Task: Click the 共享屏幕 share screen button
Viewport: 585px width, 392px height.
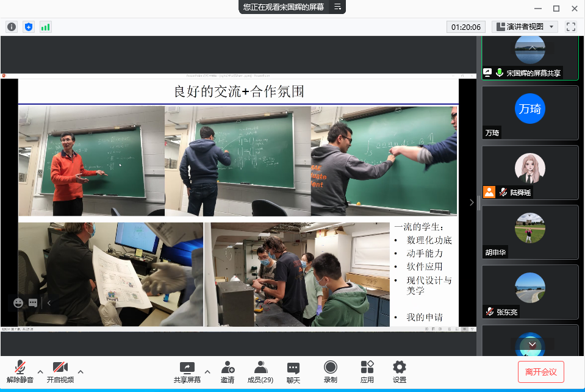Action: 187,371
